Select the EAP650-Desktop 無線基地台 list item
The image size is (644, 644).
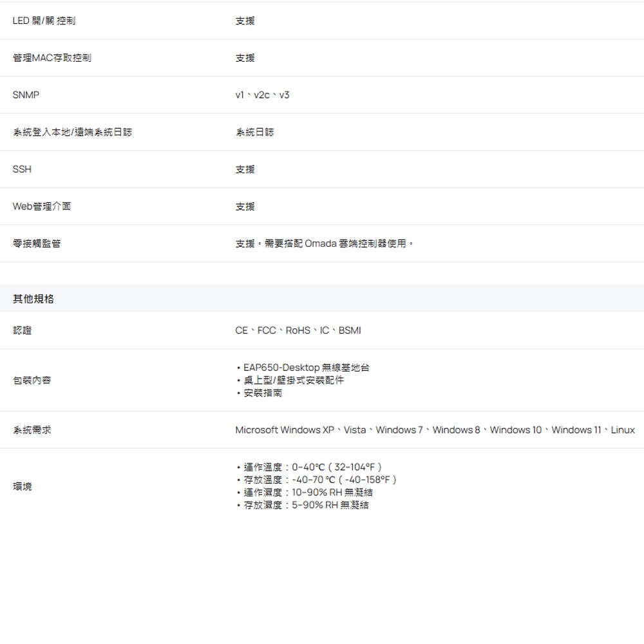(x=304, y=367)
